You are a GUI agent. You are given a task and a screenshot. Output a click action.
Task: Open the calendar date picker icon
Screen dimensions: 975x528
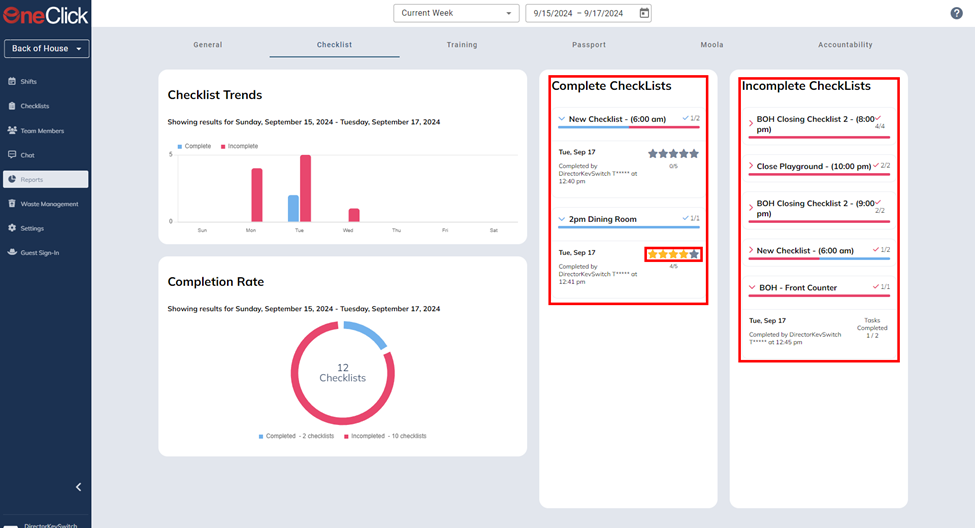tap(644, 13)
